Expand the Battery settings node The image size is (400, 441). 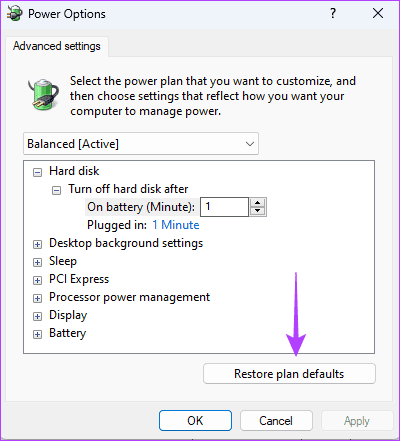tap(37, 334)
